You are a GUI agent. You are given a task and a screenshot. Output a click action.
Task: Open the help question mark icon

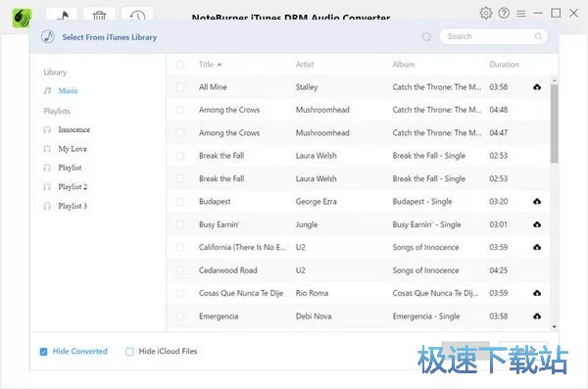coord(504,13)
